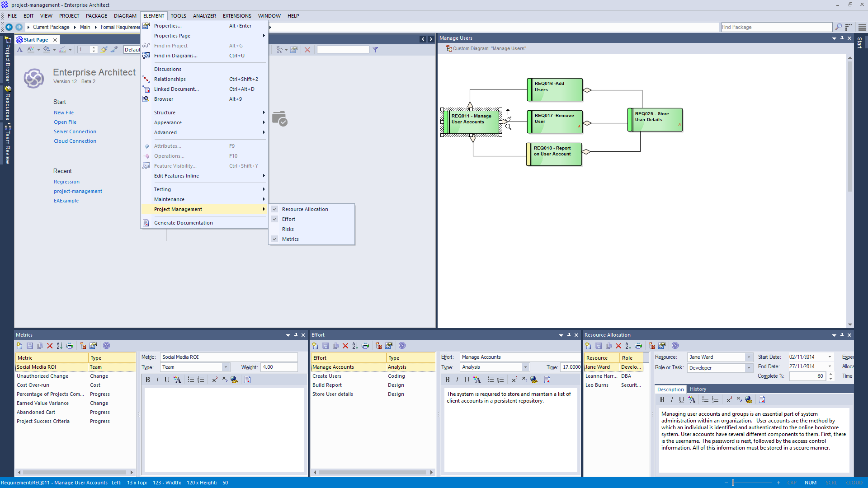Click the print icon in Metrics toolbar
868x488 pixels.
pos(70,346)
